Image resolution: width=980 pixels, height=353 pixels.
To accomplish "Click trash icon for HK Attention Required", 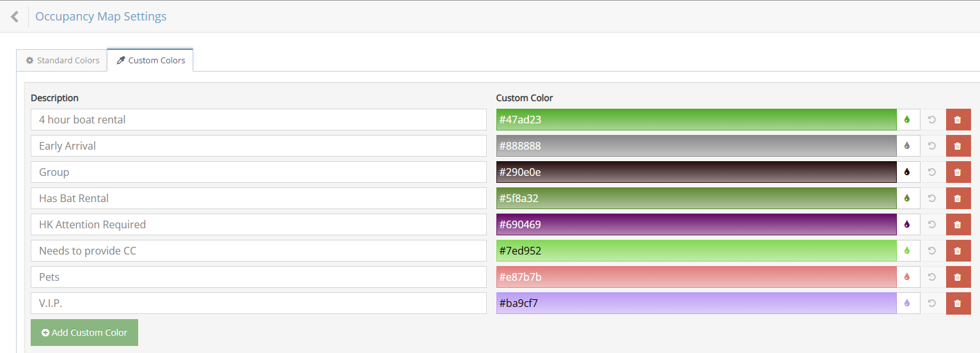I will tap(958, 224).
